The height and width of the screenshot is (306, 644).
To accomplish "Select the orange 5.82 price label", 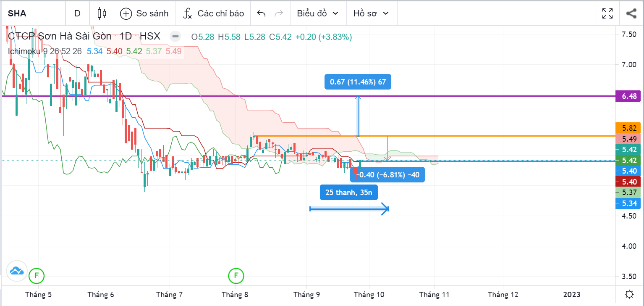I will point(629,128).
